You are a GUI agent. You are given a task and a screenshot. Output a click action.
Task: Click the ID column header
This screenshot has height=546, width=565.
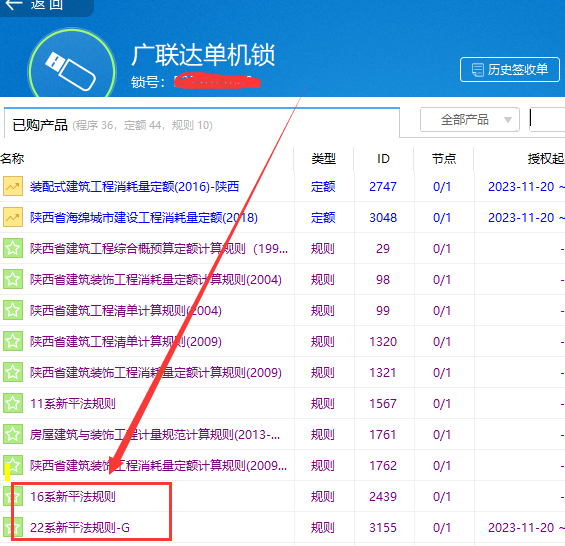383,159
